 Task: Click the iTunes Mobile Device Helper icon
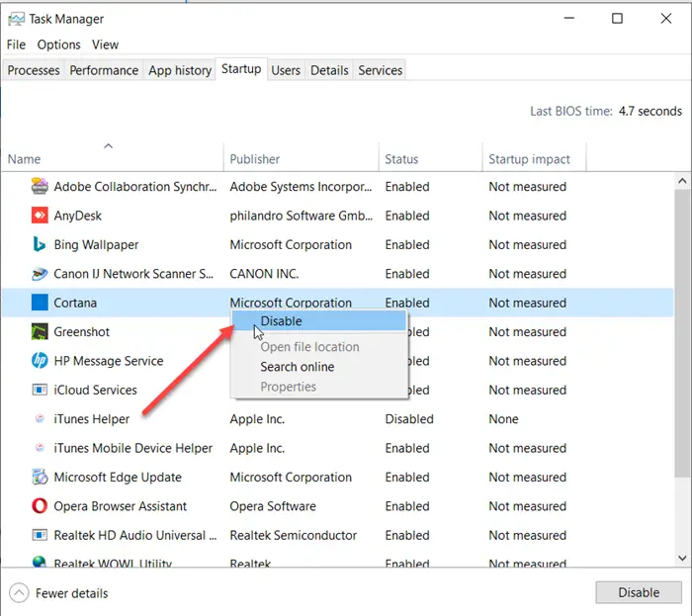point(40,448)
